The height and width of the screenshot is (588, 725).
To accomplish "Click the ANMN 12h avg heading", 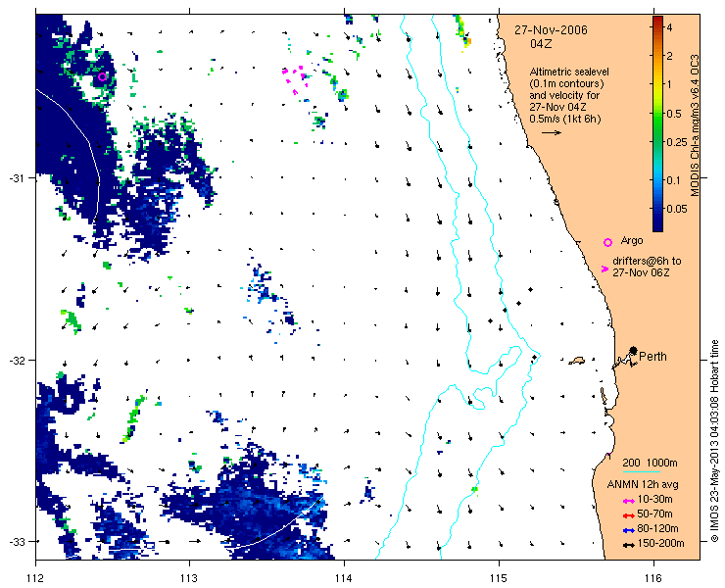I will [x=643, y=484].
